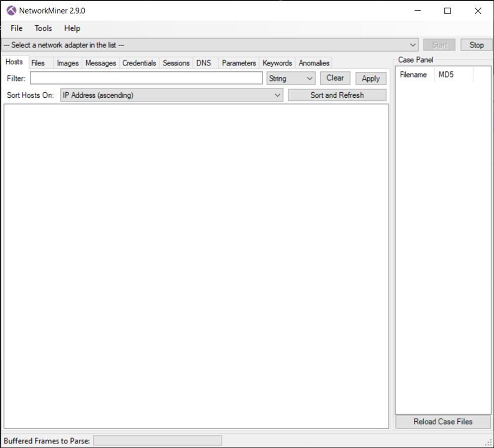Image resolution: width=494 pixels, height=448 pixels.
Task: Expand the network adapter selection dropdown
Action: pos(210,45)
